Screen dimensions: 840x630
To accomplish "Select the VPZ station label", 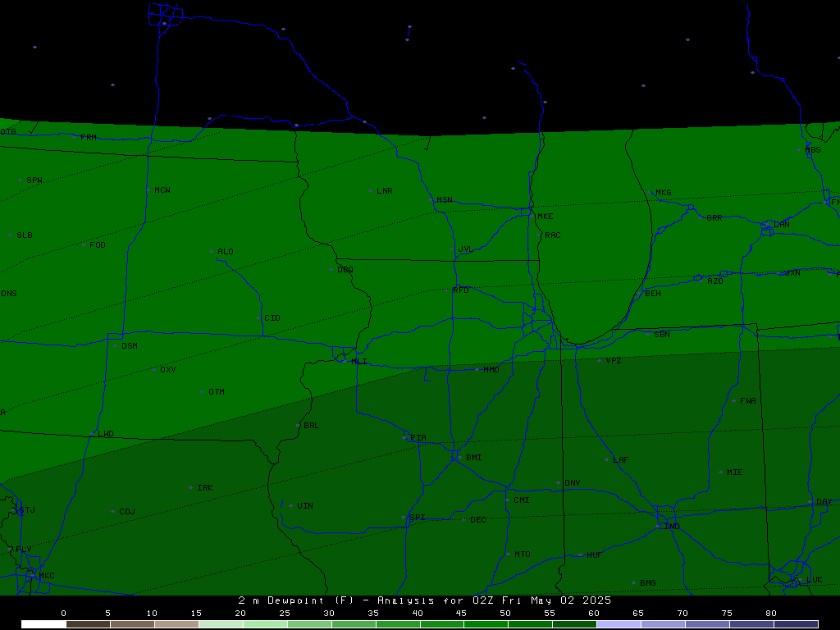I will tap(614, 361).
